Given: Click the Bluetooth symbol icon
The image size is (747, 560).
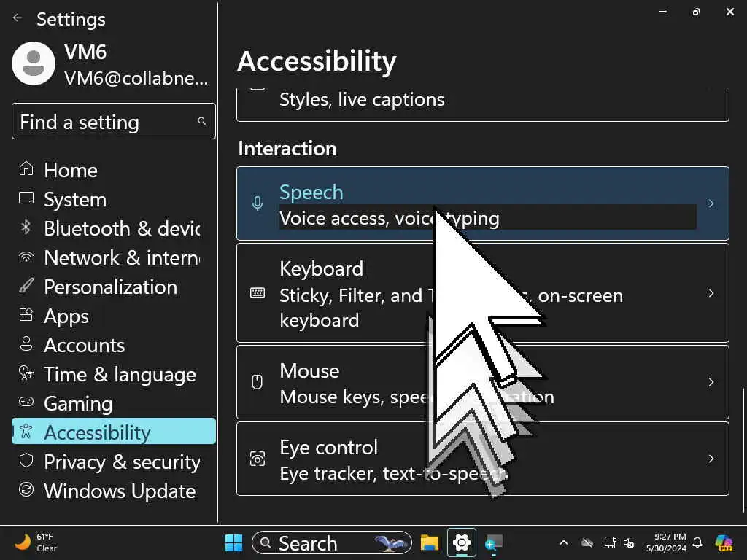Looking at the screenshot, I should [x=26, y=227].
